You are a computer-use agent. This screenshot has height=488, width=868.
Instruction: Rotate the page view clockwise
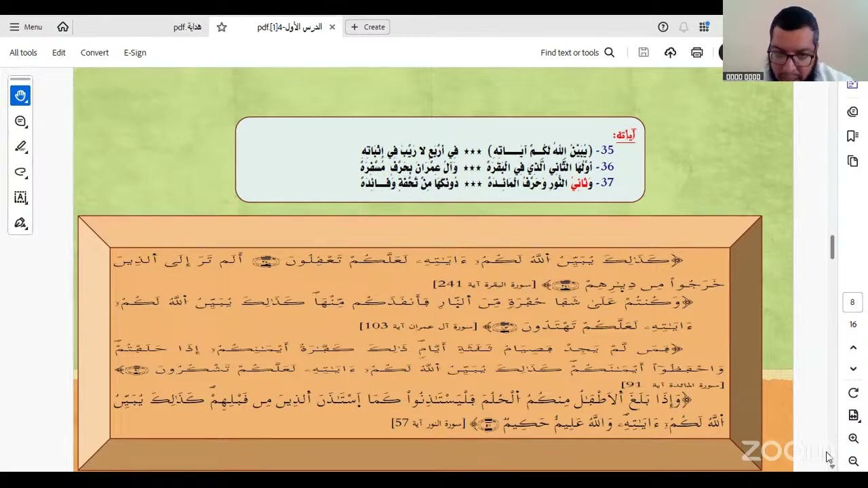(x=853, y=393)
